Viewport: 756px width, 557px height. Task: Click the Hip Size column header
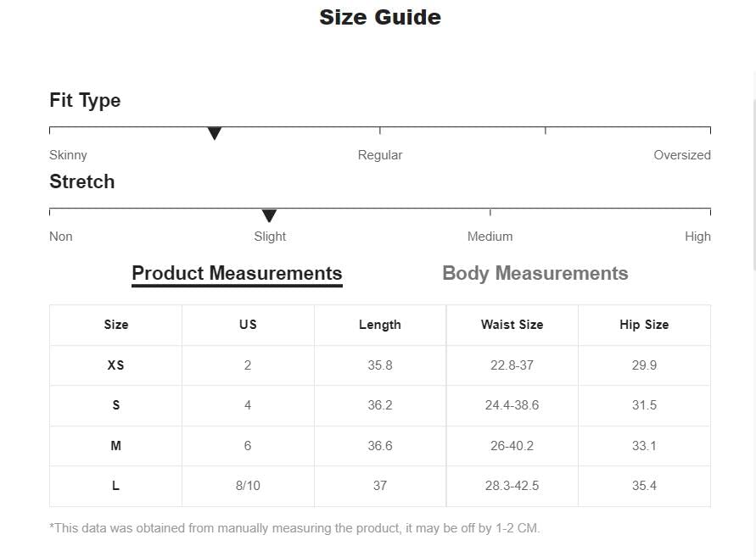tap(644, 325)
